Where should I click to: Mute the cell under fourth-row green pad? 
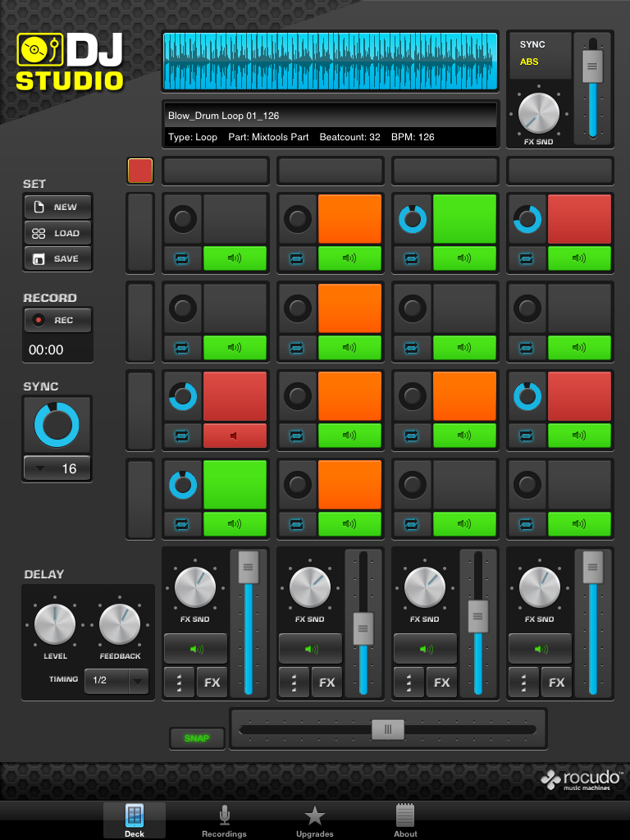click(235, 524)
